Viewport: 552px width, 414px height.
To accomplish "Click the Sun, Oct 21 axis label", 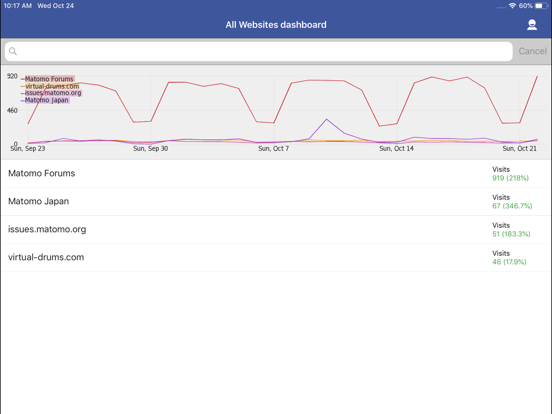I will (x=520, y=149).
